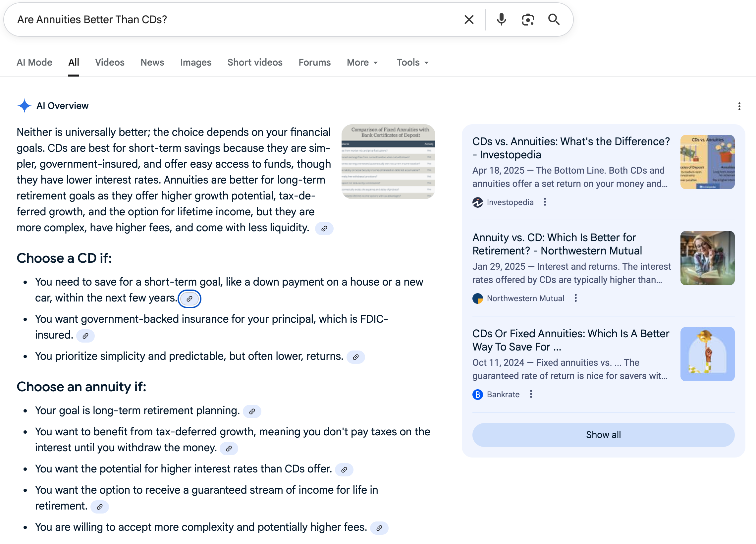
Task: Open the citation chip after short-term goal bullet
Action: click(190, 299)
